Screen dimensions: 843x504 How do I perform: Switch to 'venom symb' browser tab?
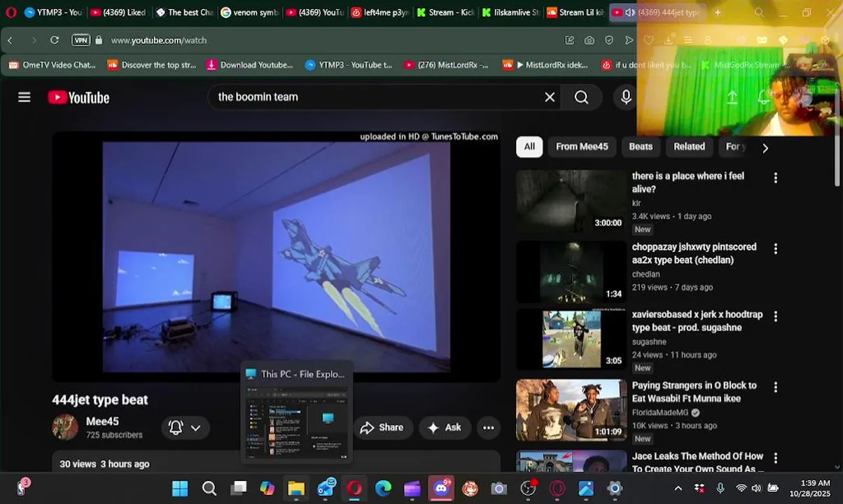249,13
